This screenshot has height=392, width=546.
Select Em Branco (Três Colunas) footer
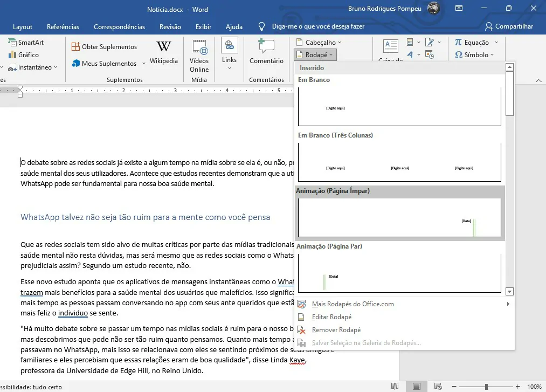click(399, 162)
